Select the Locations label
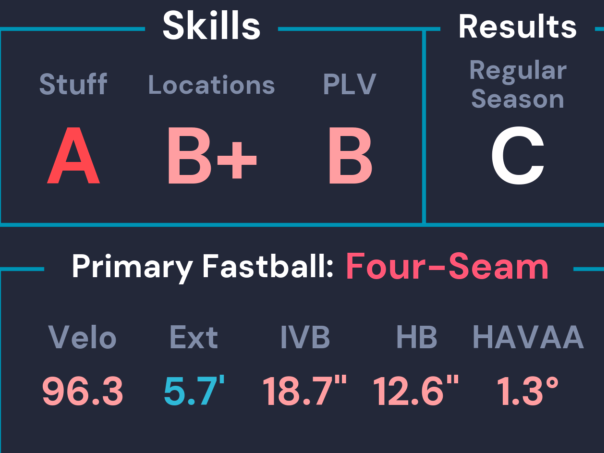This screenshot has height=453, width=604. point(211,85)
